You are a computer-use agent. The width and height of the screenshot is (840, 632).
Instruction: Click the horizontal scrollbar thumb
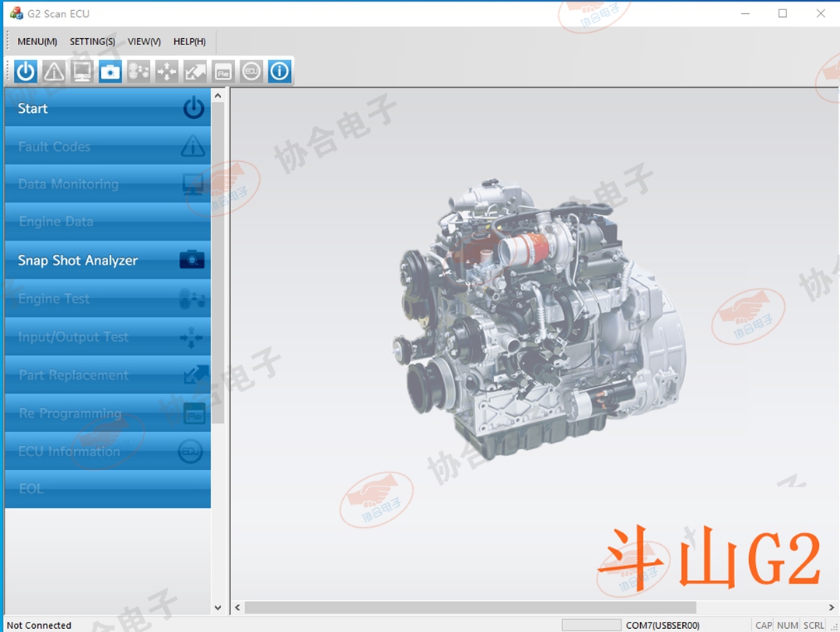pyautogui.click(x=471, y=607)
